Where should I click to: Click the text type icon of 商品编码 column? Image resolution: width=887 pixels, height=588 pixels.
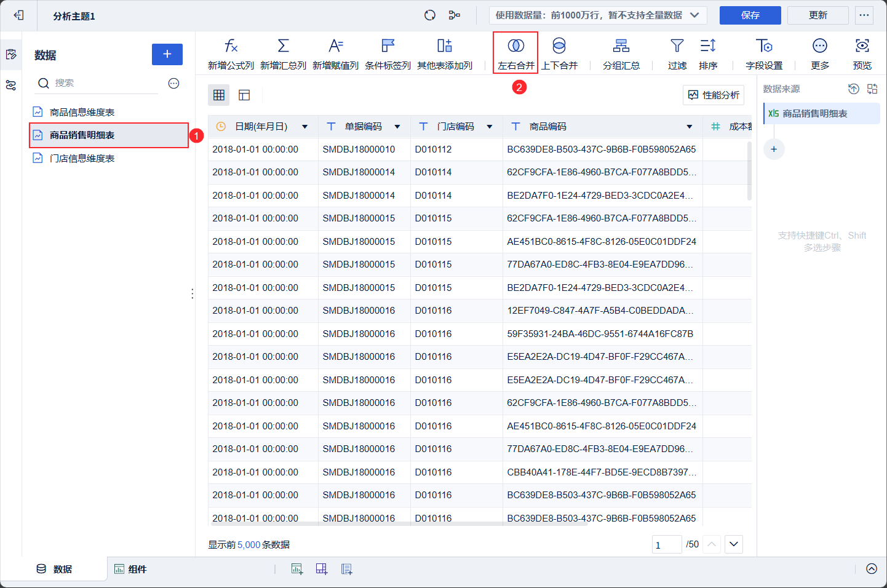pos(515,127)
